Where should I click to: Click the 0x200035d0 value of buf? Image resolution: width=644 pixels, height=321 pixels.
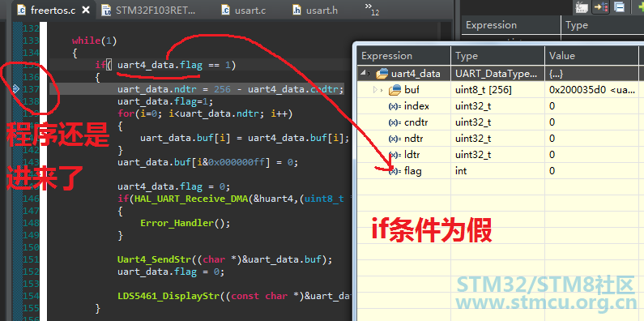[x=592, y=90]
